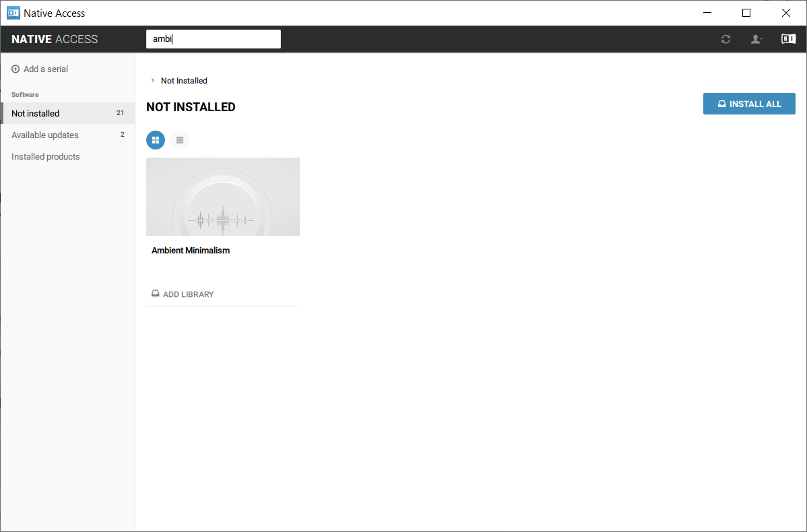Click the Native Access title bar app icon
Screen dimensions: 807x532
click(x=13, y=13)
